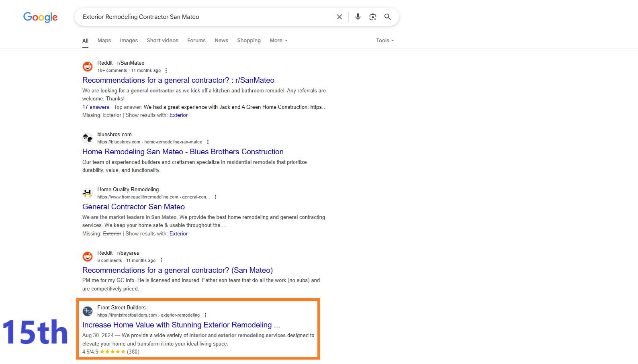This screenshot has height=364, width=638.
Task: Open options menu for homequalityremodeling.com result
Action: coord(215,197)
